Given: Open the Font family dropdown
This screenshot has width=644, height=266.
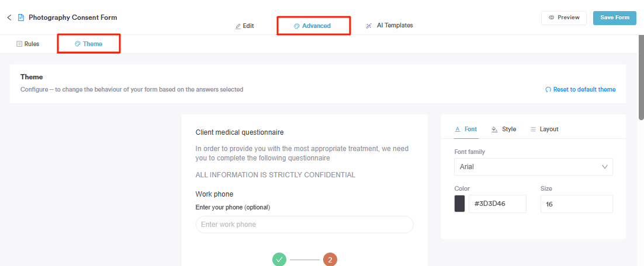Looking at the screenshot, I should [533, 167].
